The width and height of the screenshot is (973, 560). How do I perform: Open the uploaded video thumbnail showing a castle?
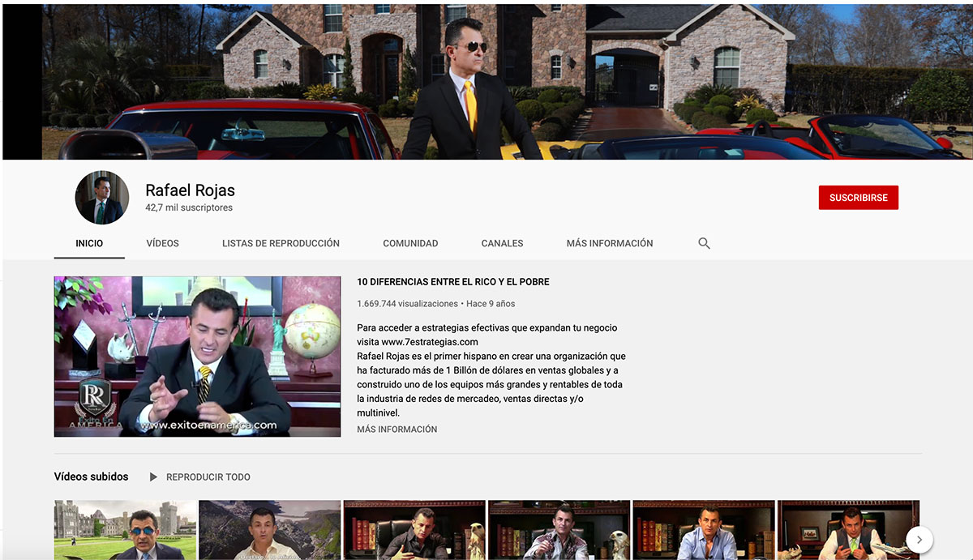[126, 530]
